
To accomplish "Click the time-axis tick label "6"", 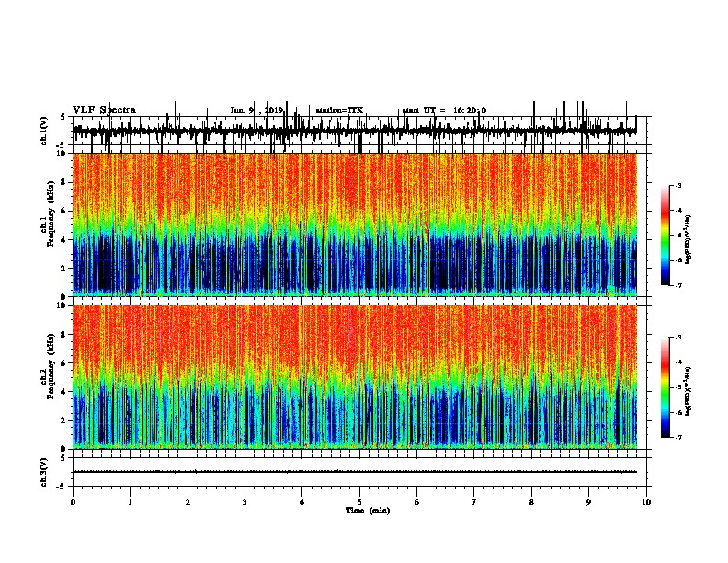I will [417, 502].
